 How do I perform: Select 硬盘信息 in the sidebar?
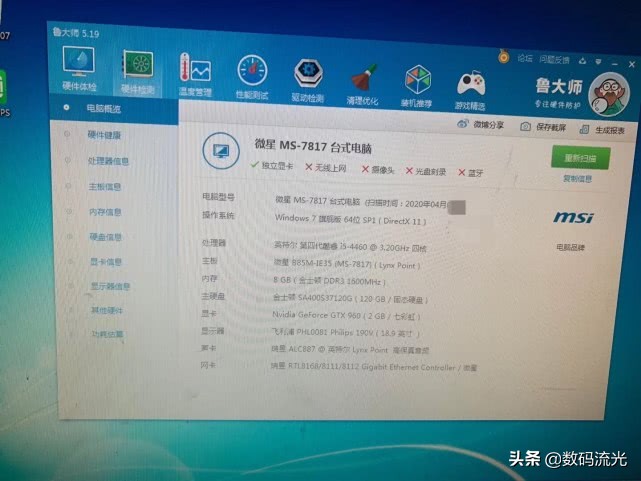[105, 237]
